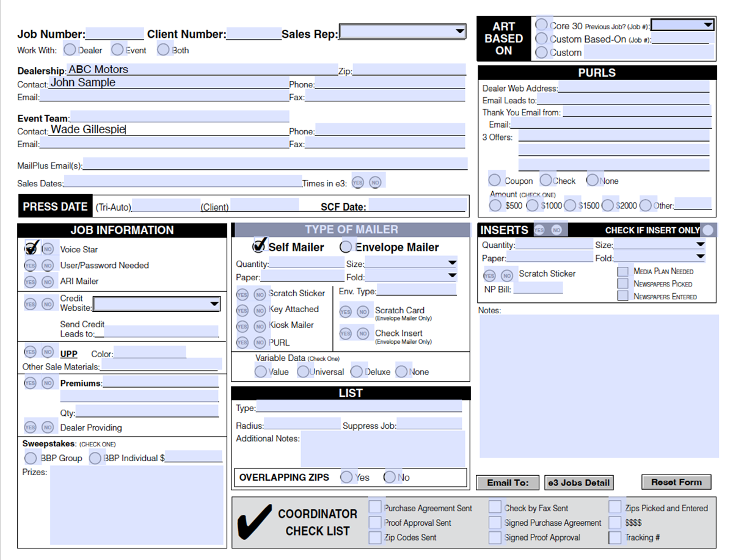Check Media Plan Needed box

pos(623,271)
